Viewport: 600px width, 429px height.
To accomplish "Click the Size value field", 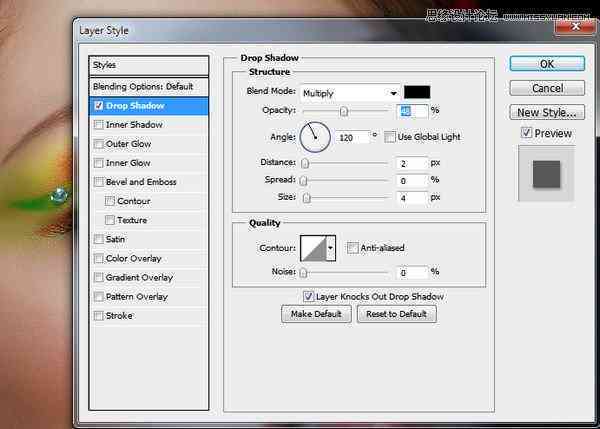I will pyautogui.click(x=412, y=198).
